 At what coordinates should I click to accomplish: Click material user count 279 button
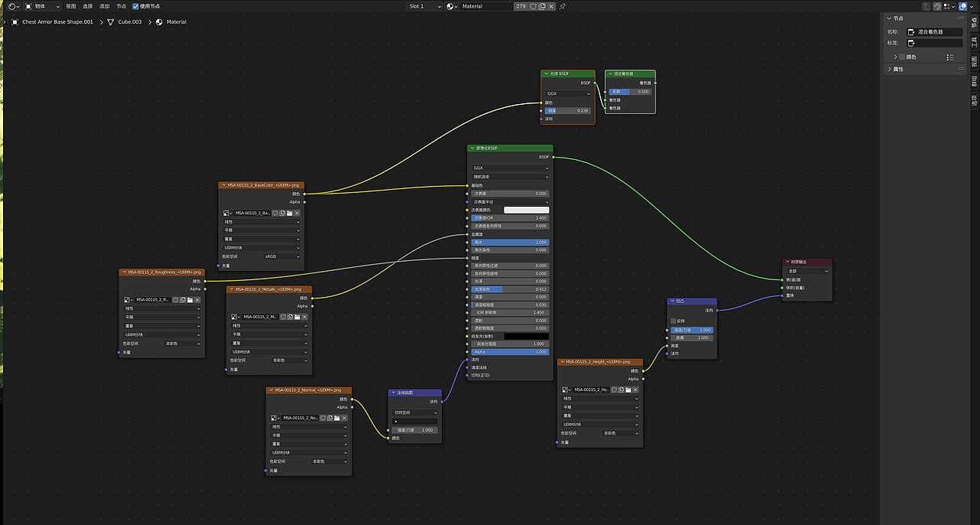(521, 6)
